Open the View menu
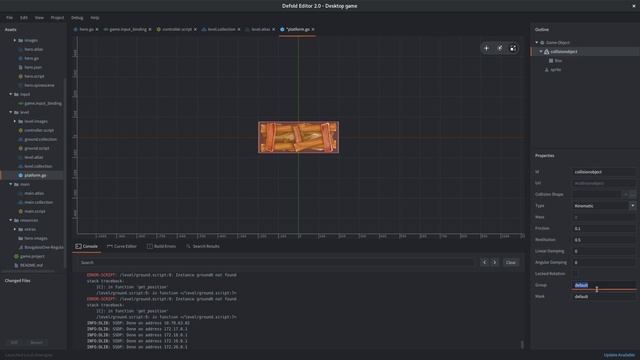The image size is (640, 360). (39, 18)
